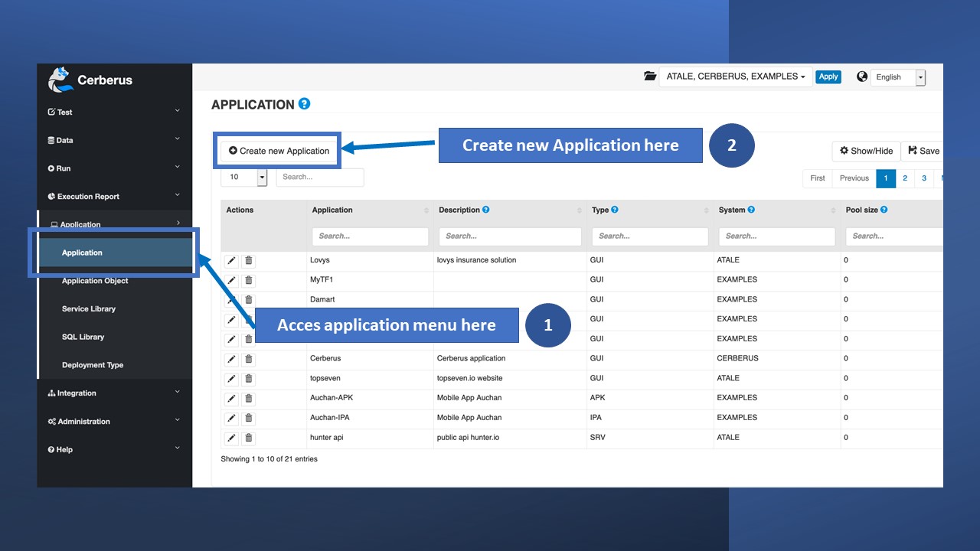
Task: Delete the Auchan-APK application row
Action: (248, 399)
